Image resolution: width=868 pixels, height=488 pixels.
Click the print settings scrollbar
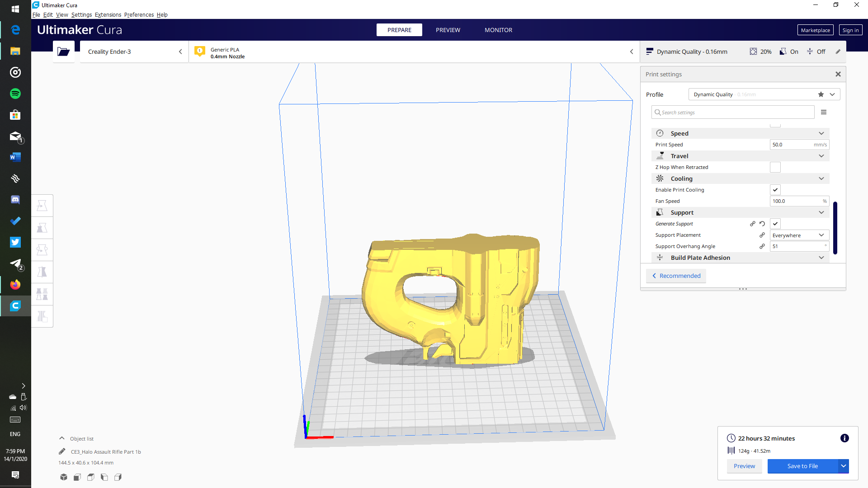pyautogui.click(x=835, y=228)
